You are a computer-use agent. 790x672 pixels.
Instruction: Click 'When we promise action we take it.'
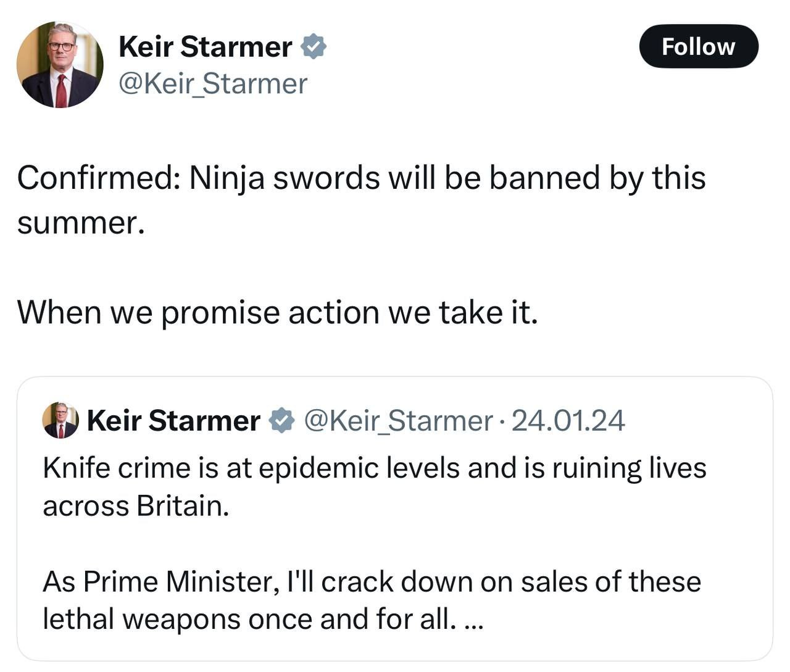(x=277, y=312)
